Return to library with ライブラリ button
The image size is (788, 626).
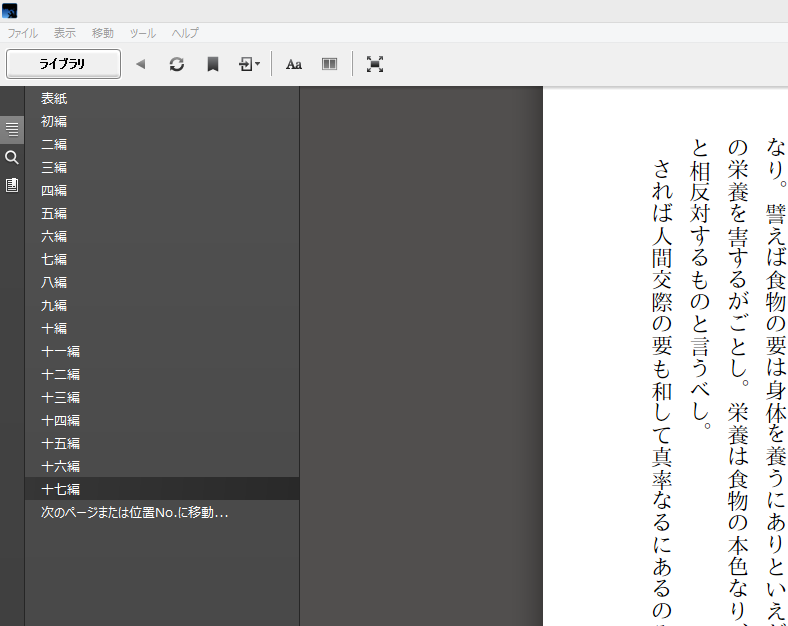pos(63,64)
